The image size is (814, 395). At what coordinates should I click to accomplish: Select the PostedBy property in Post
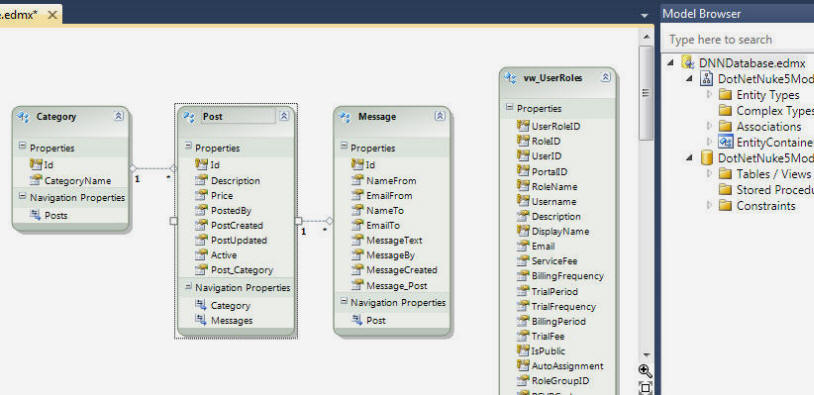coord(231,210)
